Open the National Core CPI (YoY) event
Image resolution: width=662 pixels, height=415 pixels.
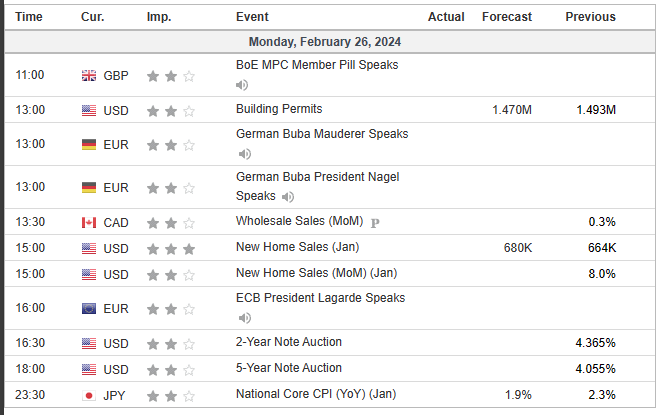tap(315, 394)
